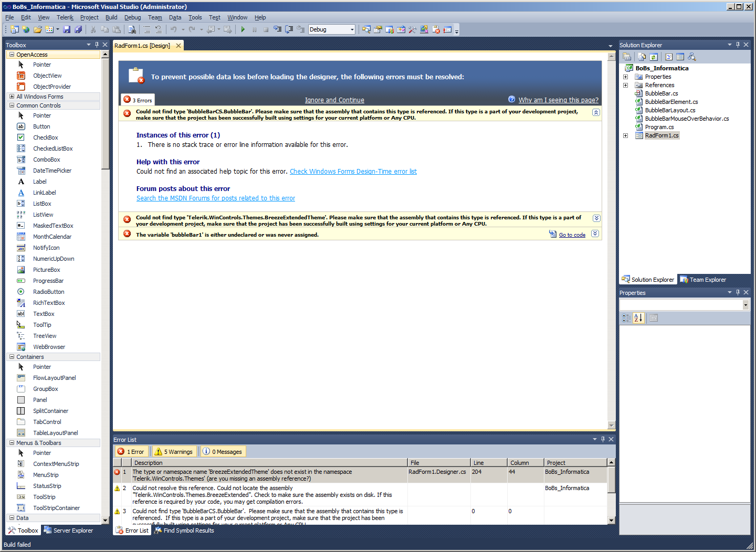Open the Telerik menu
Screen dimensions: 756x552
(65, 17)
